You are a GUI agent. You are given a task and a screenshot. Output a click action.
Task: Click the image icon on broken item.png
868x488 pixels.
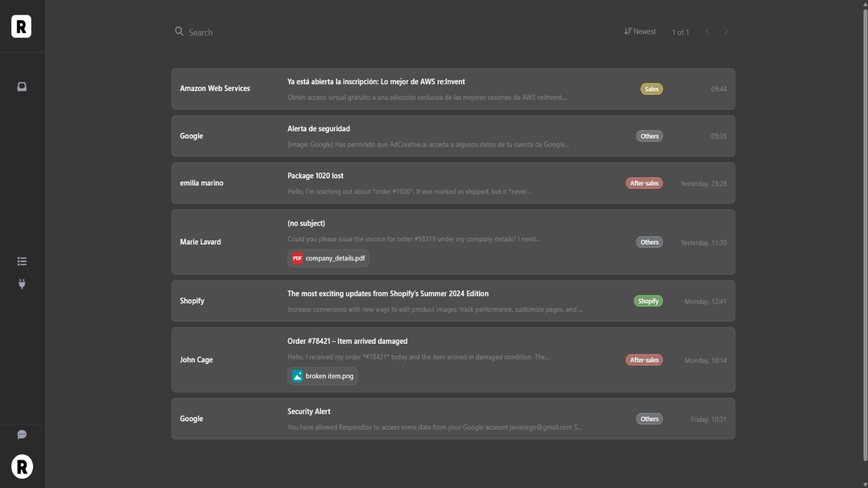297,376
